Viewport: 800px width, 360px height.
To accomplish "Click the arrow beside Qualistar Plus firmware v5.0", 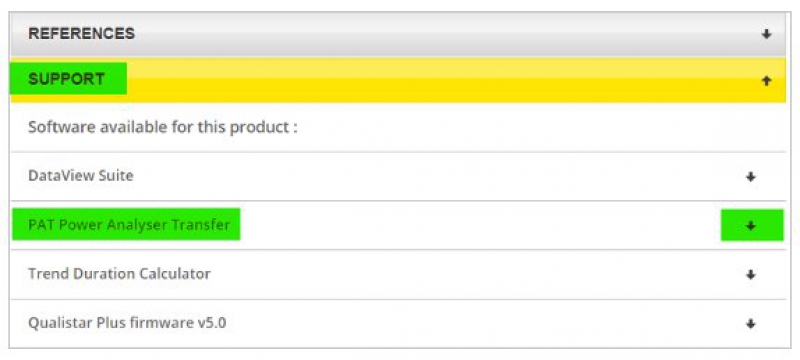I will tap(751, 324).
